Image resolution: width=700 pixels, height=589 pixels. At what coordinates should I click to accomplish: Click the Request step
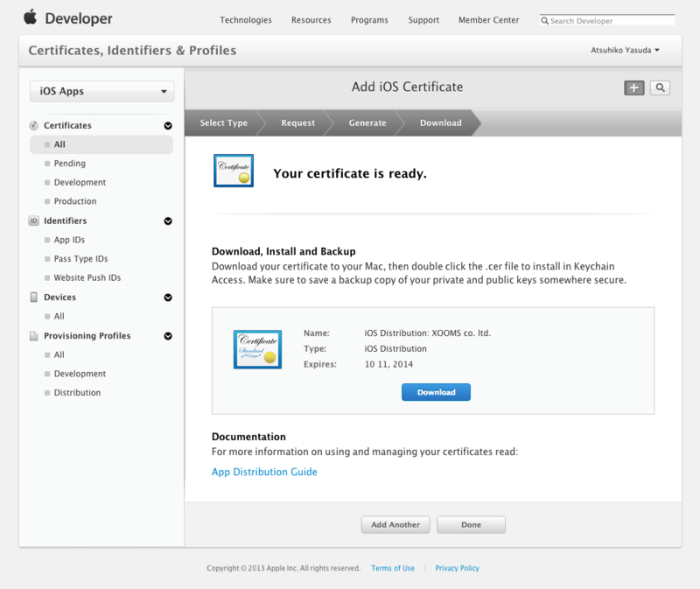click(297, 123)
